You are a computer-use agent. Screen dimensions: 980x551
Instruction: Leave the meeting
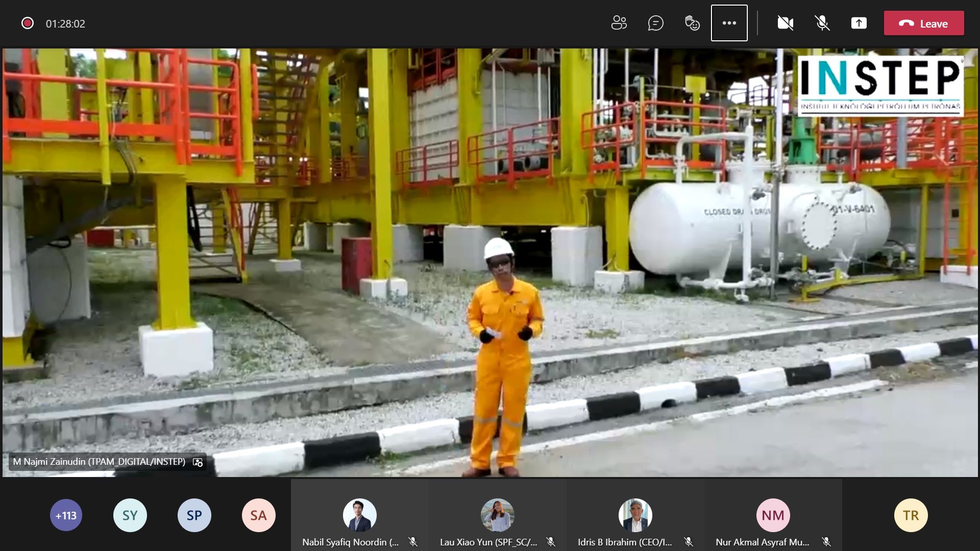[923, 23]
